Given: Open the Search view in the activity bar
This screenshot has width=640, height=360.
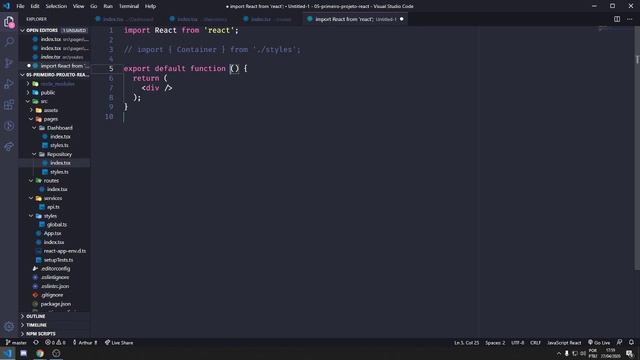Looking at the screenshot, I should 9,42.
